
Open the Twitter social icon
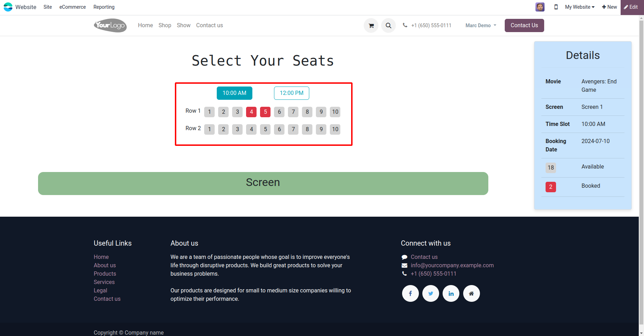pos(431,293)
